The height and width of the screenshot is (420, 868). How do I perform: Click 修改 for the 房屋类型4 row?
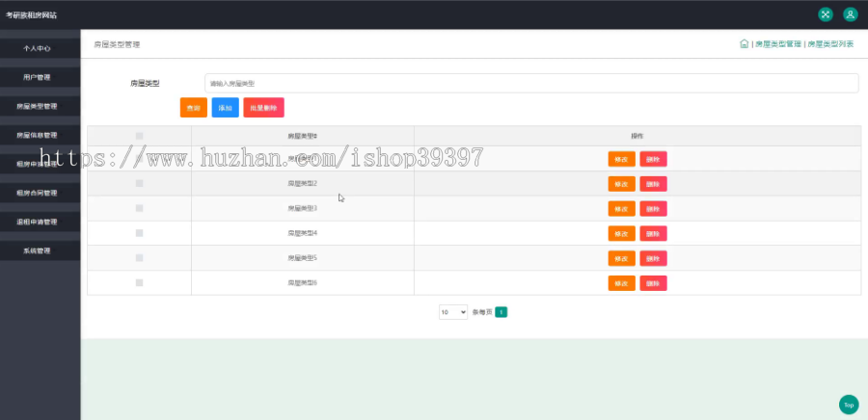click(x=622, y=234)
